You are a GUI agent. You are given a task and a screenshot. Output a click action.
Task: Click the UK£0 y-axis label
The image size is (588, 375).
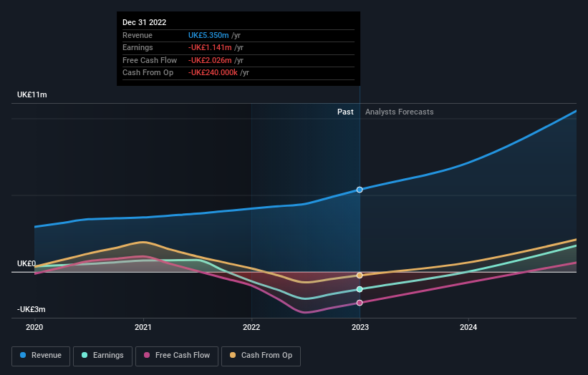pos(26,264)
